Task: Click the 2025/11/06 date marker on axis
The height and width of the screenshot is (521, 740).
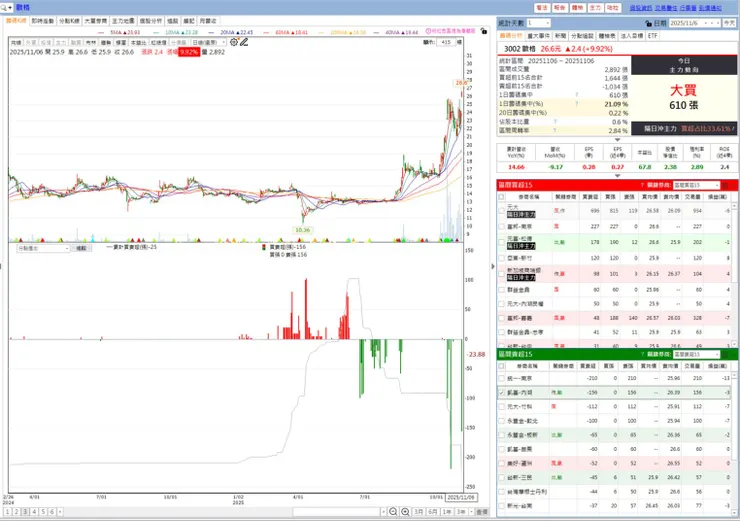Action: [x=461, y=497]
